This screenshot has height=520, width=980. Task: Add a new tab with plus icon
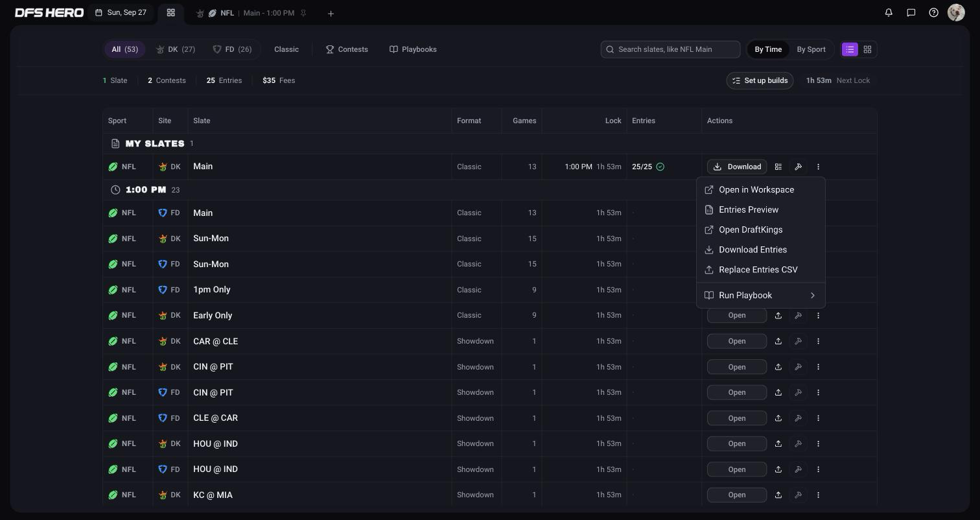(331, 13)
